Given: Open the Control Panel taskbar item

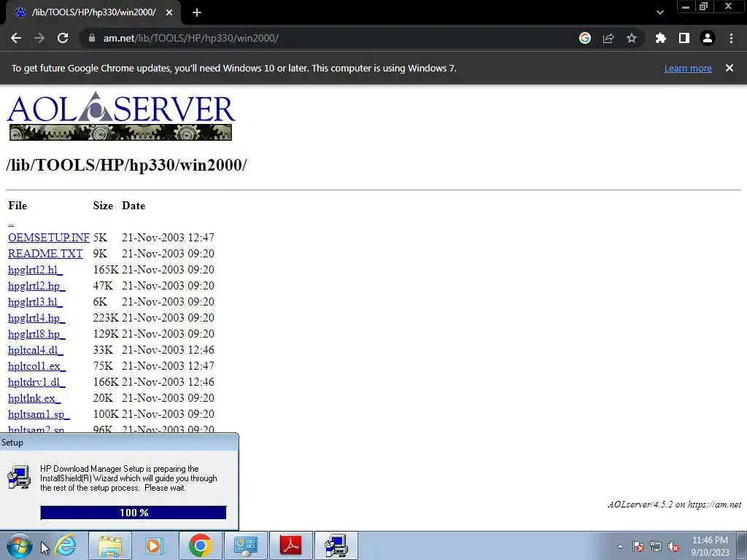Looking at the screenshot, I should [245, 545].
